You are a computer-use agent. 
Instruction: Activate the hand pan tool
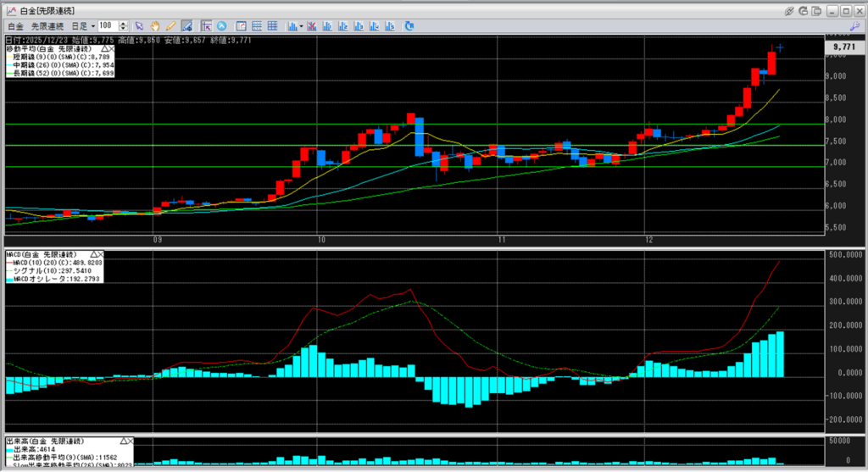click(x=155, y=26)
